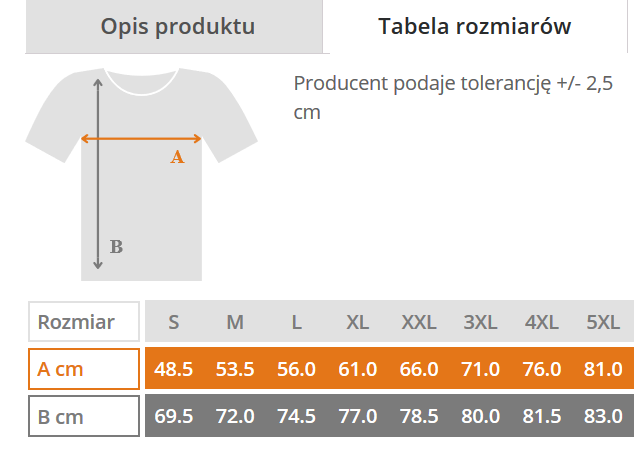Select the XL size column header
The height and width of the screenshot is (462, 637).
pyautogui.click(x=358, y=322)
